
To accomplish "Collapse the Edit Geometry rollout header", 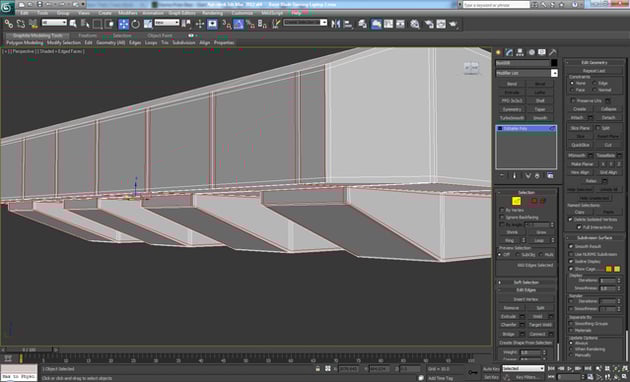I will point(595,63).
